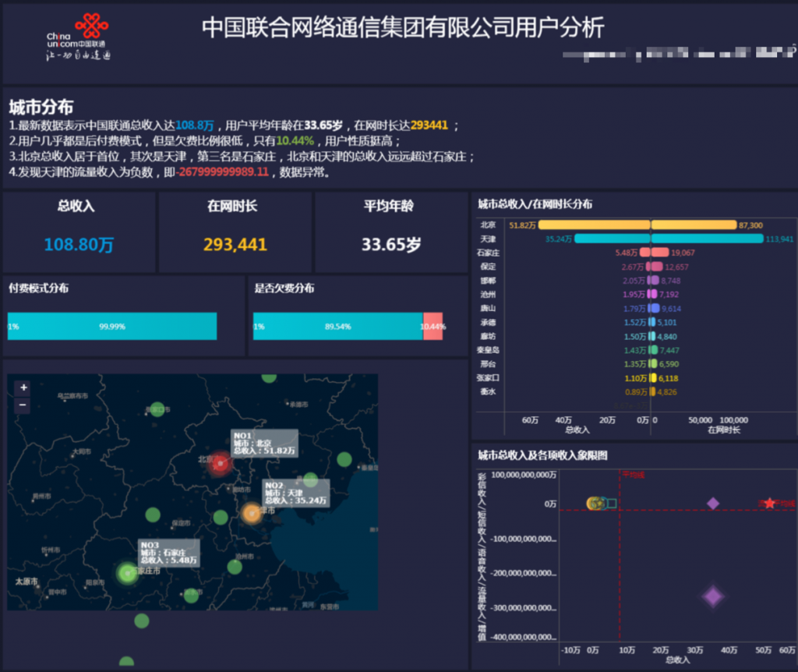Click the 保定 row label
The width and height of the screenshot is (798, 672).
coord(488,267)
